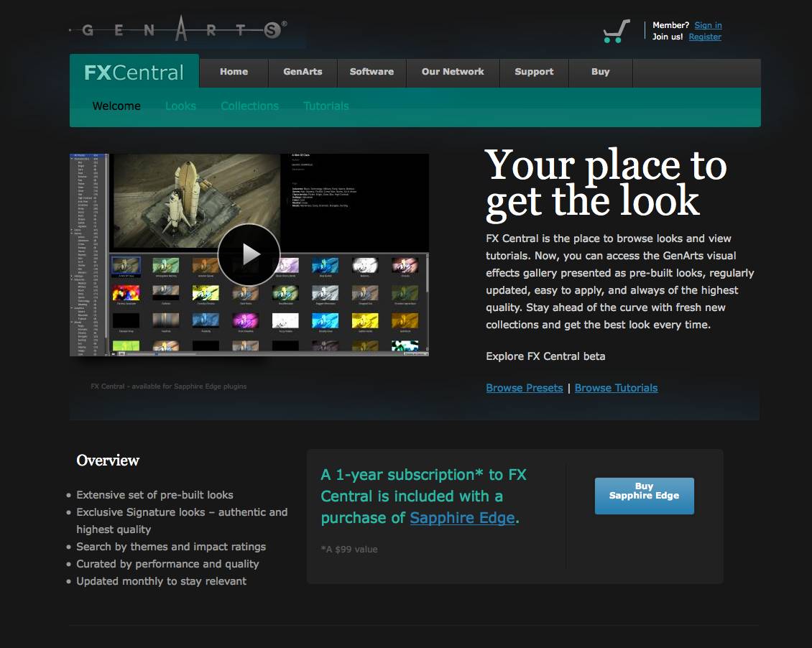Open the Collections tab
The image size is (812, 648).
point(249,106)
